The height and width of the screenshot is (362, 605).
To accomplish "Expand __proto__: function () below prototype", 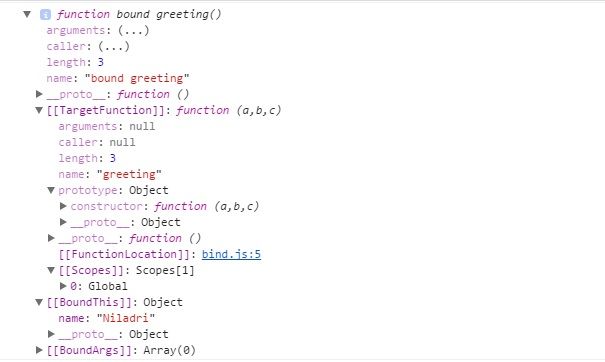I will 51,238.
